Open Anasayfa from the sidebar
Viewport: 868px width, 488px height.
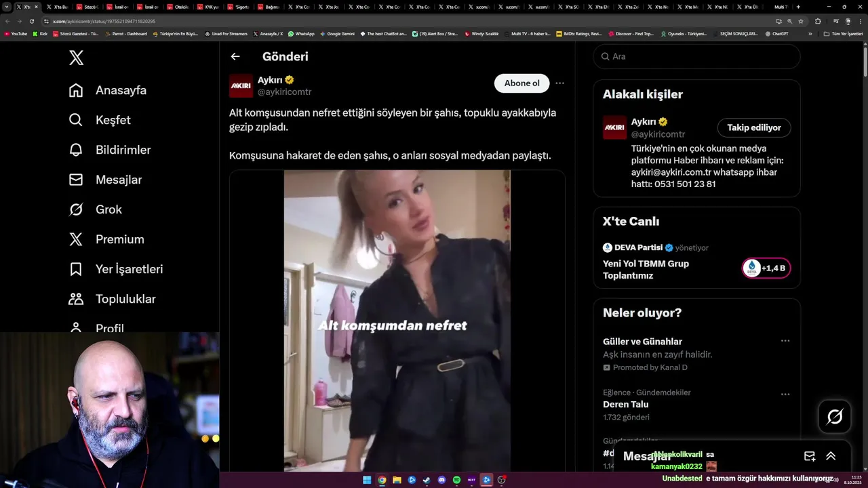(108, 90)
